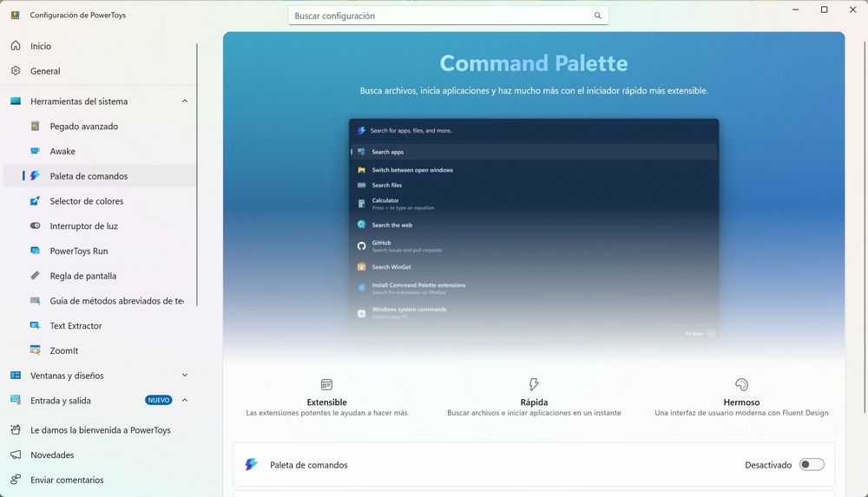
Task: Enable the Paleta de comandos toggle
Action: click(811, 465)
